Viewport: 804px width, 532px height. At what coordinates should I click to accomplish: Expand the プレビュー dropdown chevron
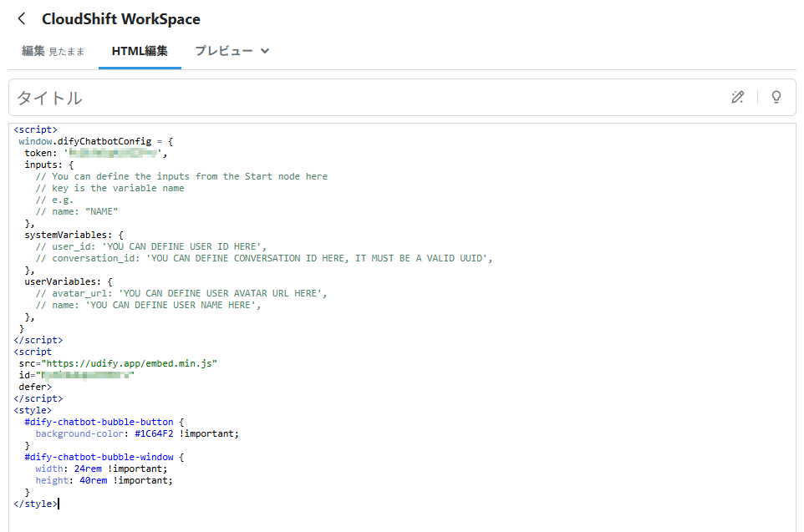click(x=265, y=51)
